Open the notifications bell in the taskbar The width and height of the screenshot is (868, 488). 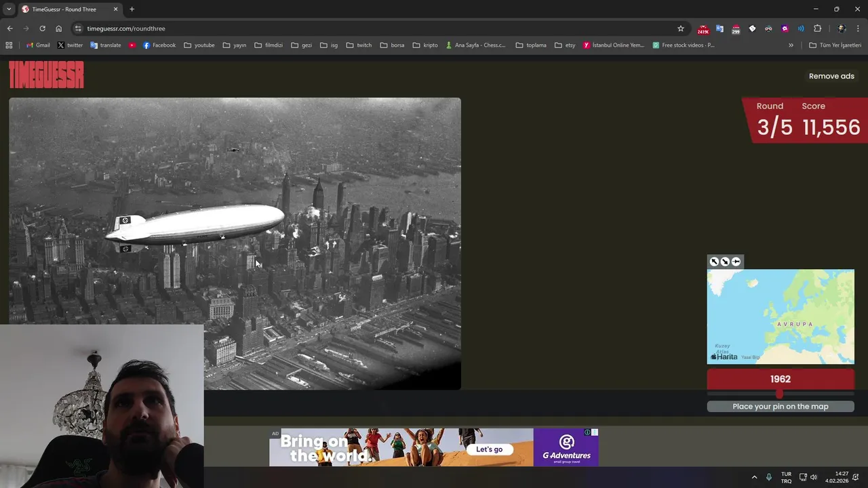tap(856, 477)
